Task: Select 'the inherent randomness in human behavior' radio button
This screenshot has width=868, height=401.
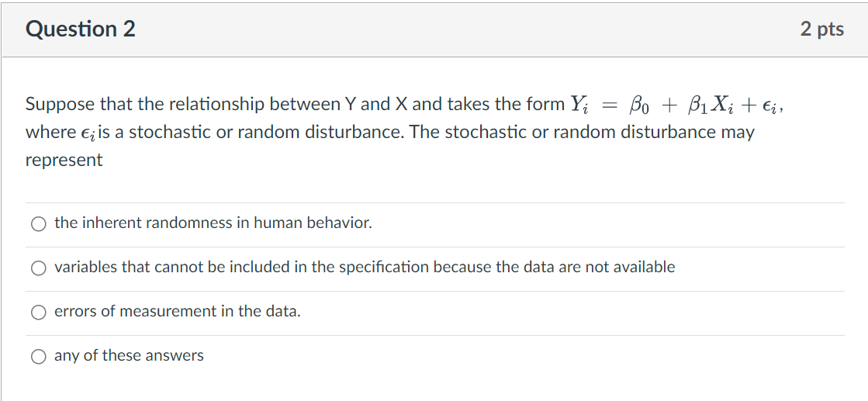Action: point(39,224)
